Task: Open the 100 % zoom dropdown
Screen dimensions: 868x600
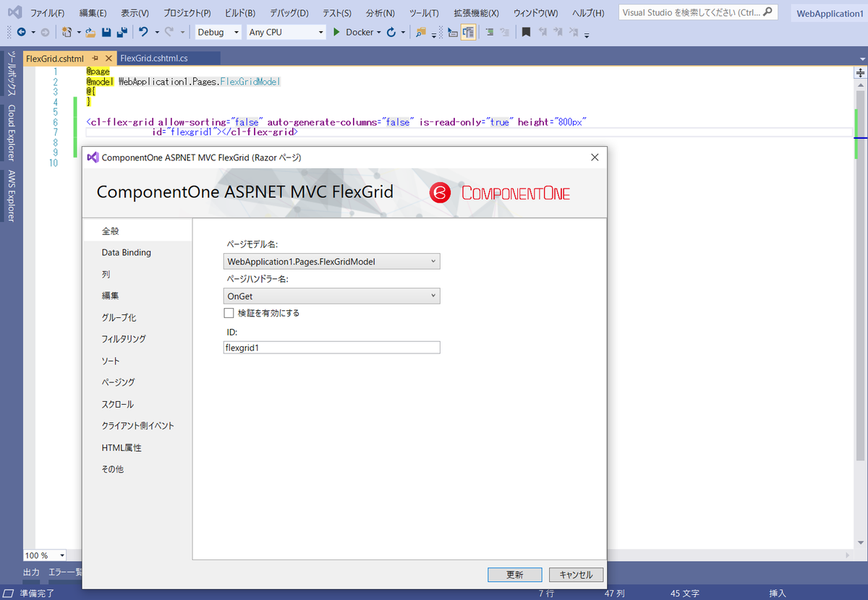Action: point(45,555)
